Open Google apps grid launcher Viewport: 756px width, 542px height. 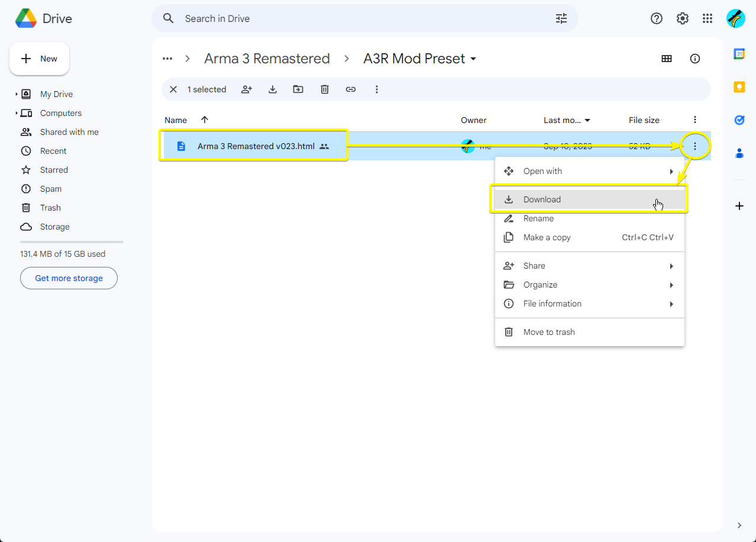707,18
